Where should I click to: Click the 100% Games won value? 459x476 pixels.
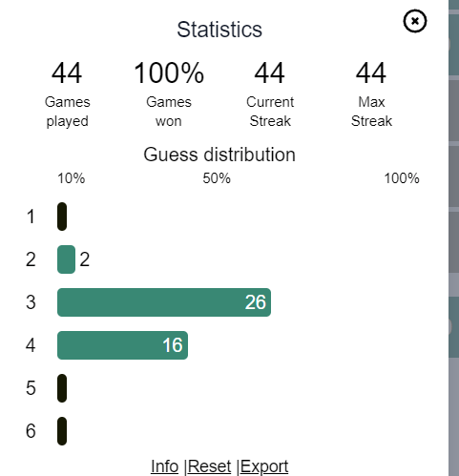coord(169,73)
